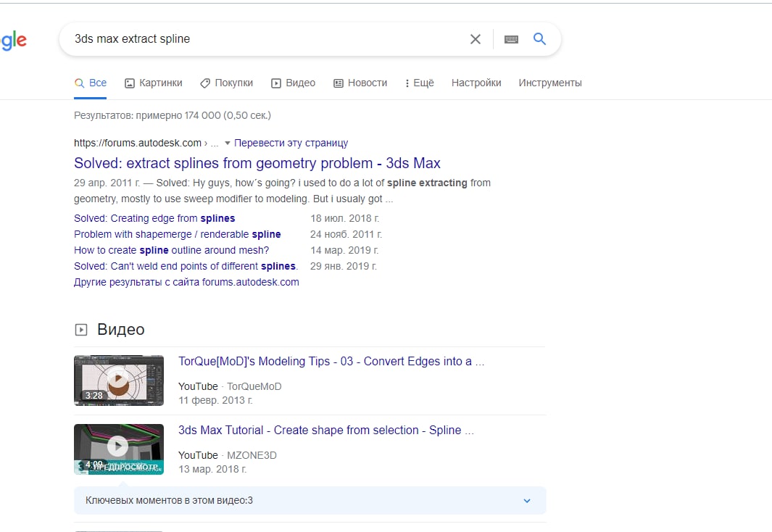Open 'Problem with shapemerge / renderable spline' link
772x532 pixels.
pos(178,234)
